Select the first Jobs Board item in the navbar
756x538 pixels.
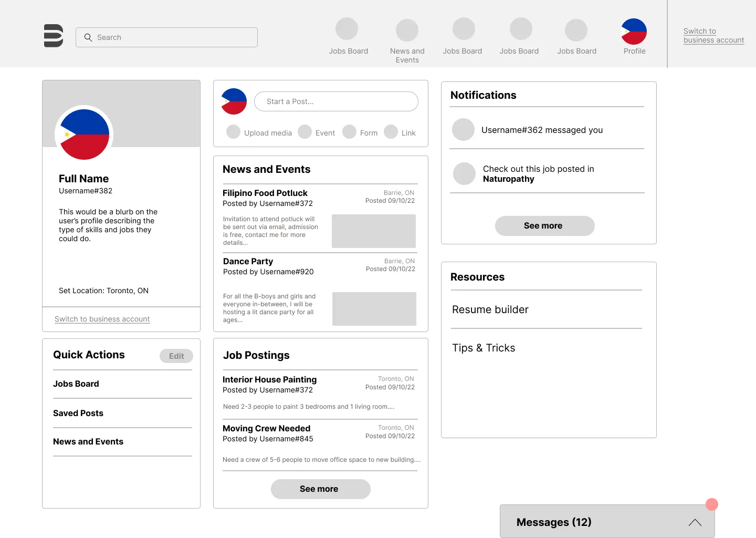point(348,28)
